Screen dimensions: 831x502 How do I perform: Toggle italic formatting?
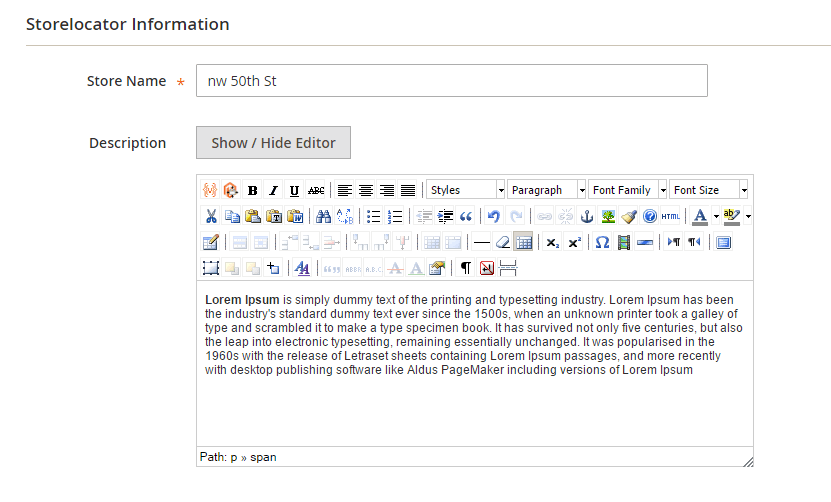(273, 190)
